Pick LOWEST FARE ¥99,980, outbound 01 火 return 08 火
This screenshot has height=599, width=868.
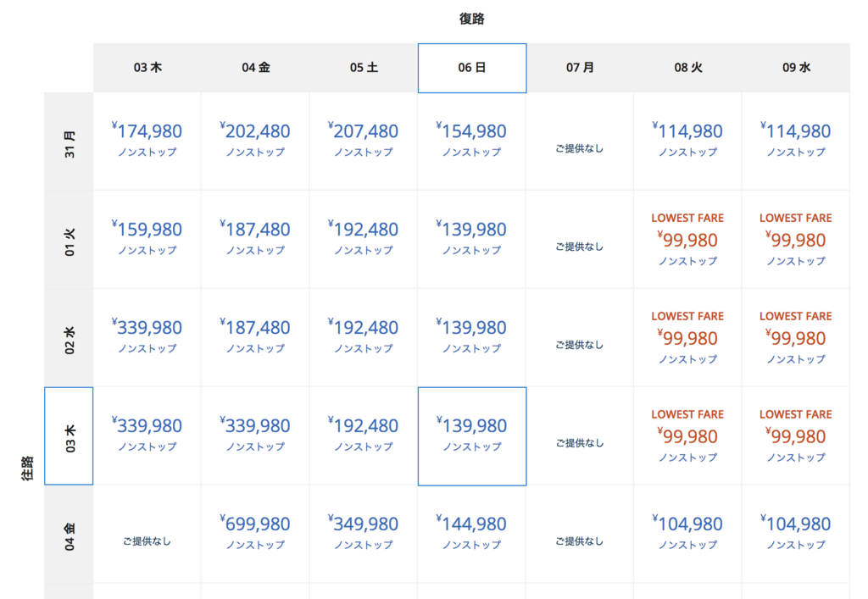[x=688, y=240]
